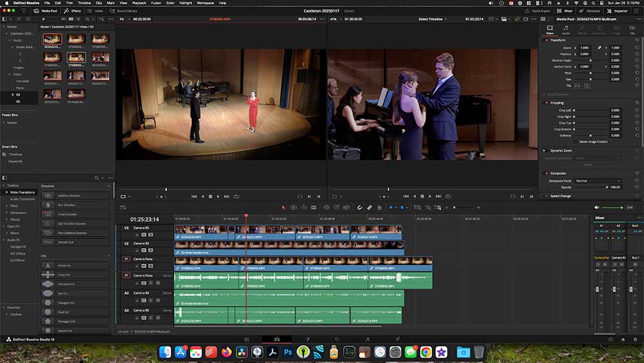Enable the Retain Image Position checkbox

tap(576, 141)
